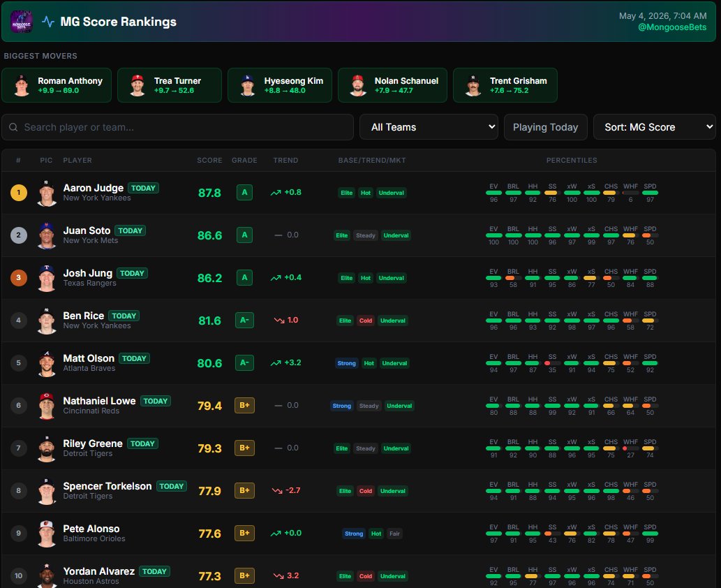
Task: Click Yordan Alvarez's TODAY tag
Action: click(154, 571)
